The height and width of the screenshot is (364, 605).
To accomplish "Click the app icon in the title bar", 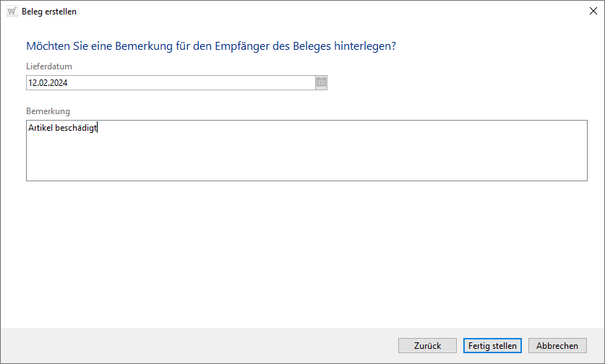I will point(12,12).
